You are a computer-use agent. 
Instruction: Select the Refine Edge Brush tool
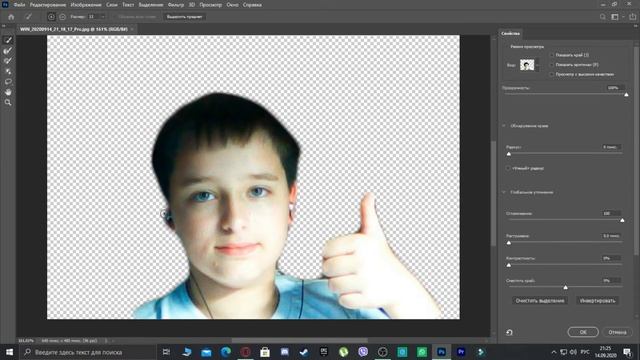click(x=8, y=51)
